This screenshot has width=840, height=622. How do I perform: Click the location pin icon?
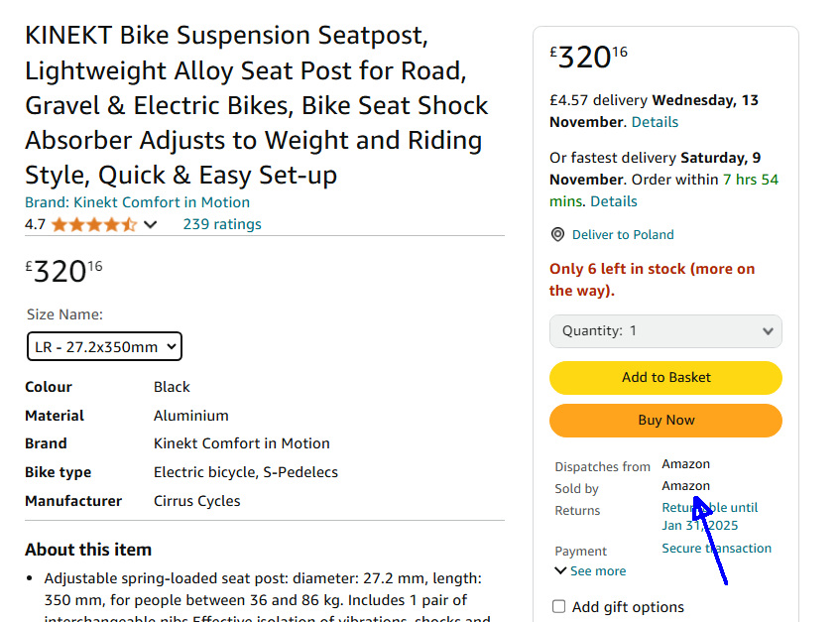[557, 235]
